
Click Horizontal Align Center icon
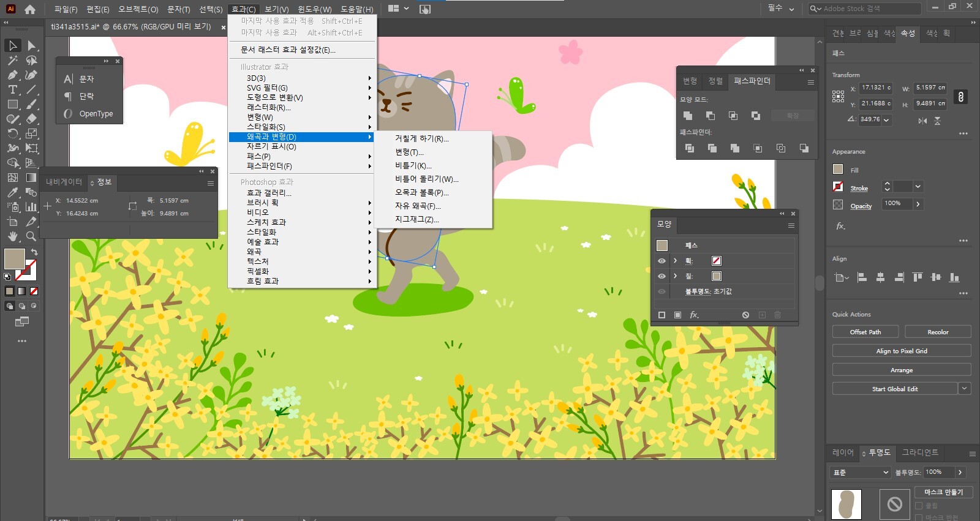(x=880, y=277)
